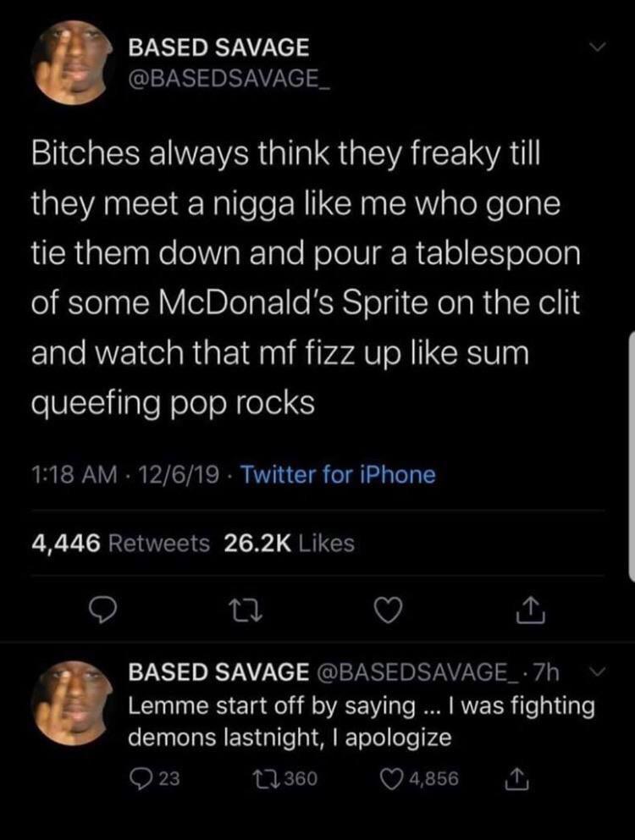Screen dimensions: 635x840
Task: View the 4,446 Retweets list
Action: pyautogui.click(x=120, y=543)
